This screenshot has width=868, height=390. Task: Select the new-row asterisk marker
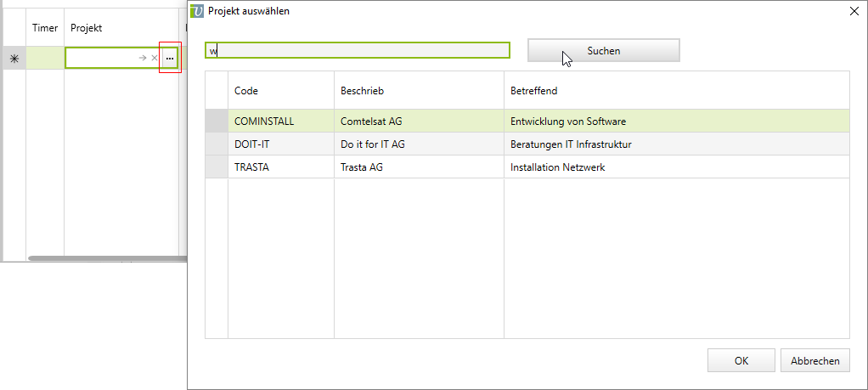click(x=14, y=59)
